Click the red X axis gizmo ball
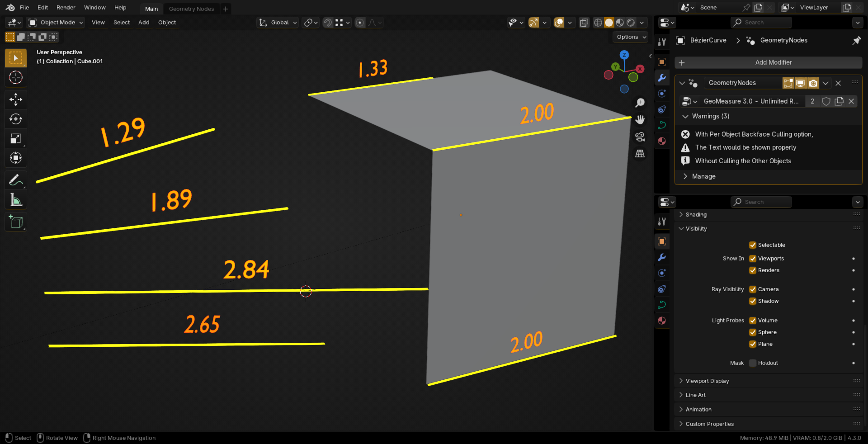868x444 pixels. 640,69
